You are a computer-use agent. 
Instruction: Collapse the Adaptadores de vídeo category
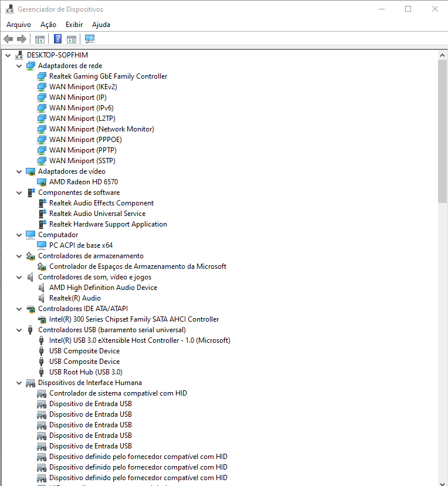pyautogui.click(x=19, y=172)
